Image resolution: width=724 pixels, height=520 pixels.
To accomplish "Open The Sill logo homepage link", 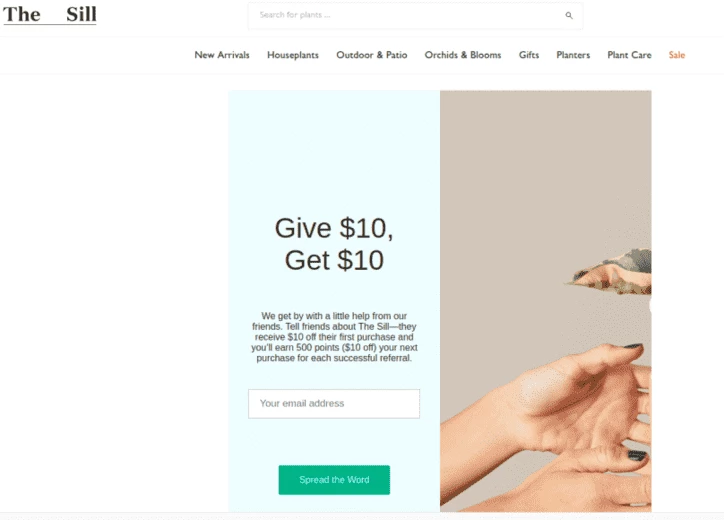I will point(50,14).
